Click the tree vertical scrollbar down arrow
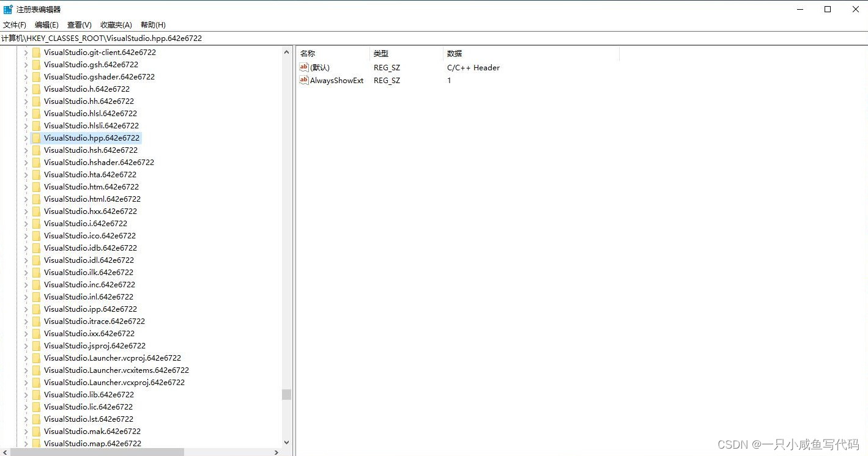 [286, 443]
